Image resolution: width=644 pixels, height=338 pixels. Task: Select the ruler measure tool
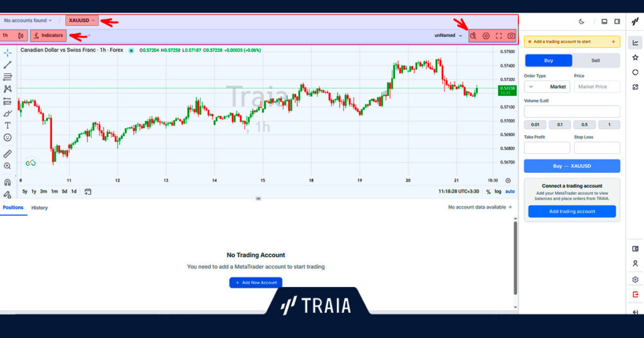coord(8,154)
